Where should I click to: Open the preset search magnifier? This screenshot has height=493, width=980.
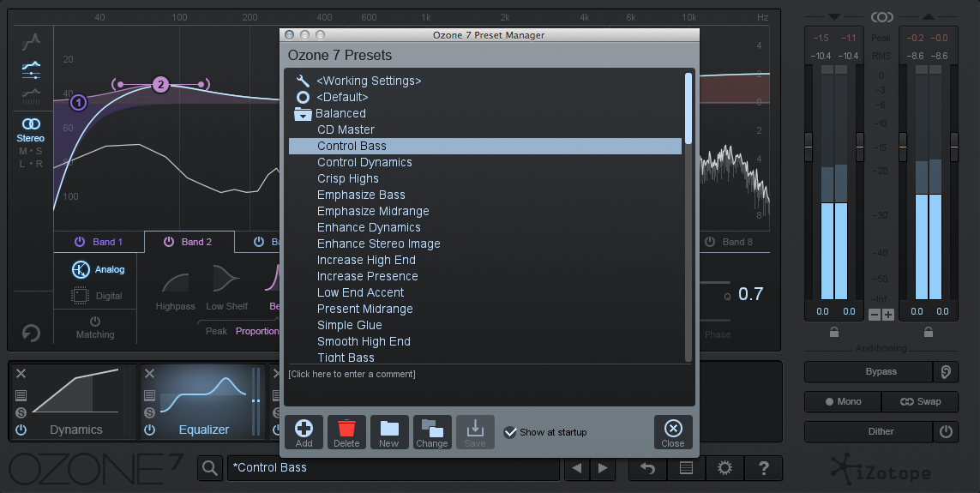click(x=210, y=468)
